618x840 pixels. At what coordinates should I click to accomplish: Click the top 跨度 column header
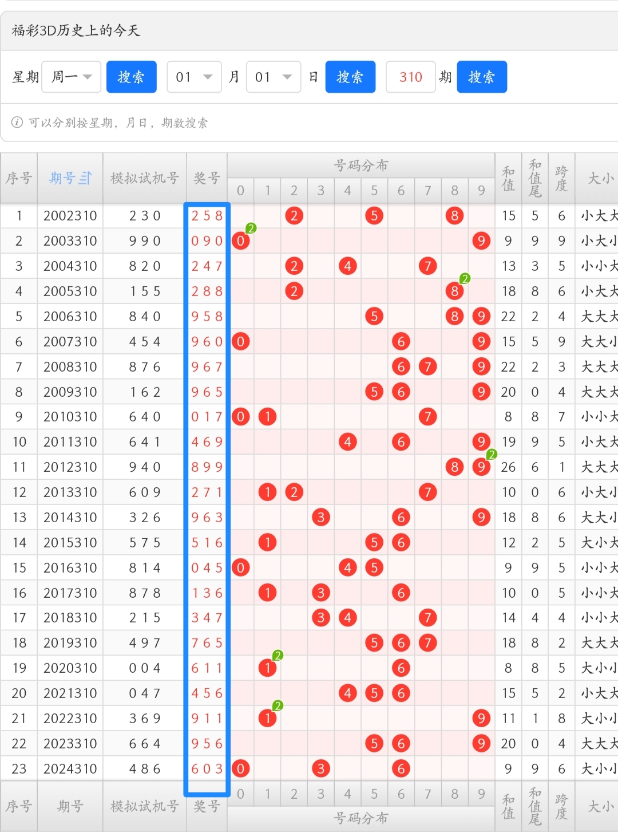pos(561,178)
